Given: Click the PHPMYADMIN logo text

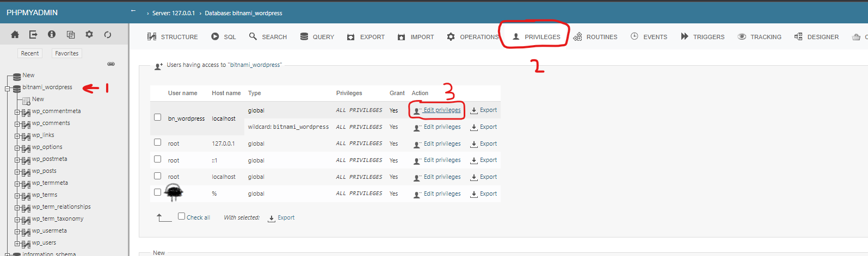Looking at the screenshot, I should pyautogui.click(x=32, y=13).
